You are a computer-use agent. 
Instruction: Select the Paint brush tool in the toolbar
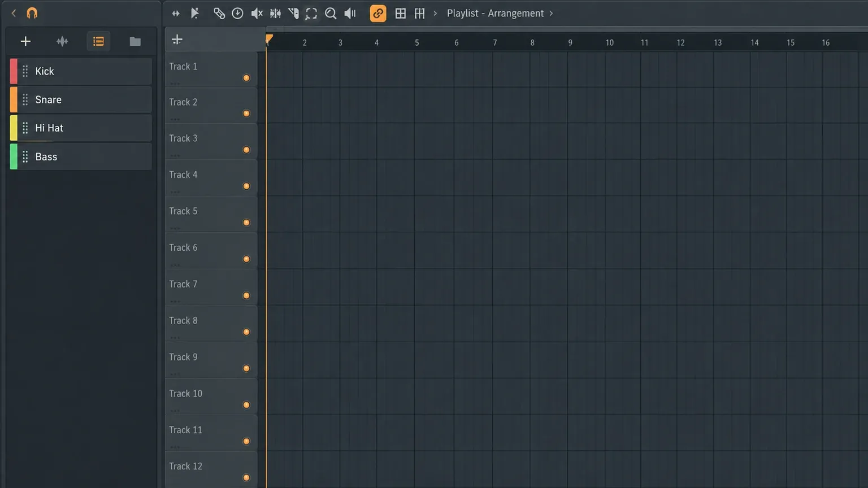click(219, 13)
